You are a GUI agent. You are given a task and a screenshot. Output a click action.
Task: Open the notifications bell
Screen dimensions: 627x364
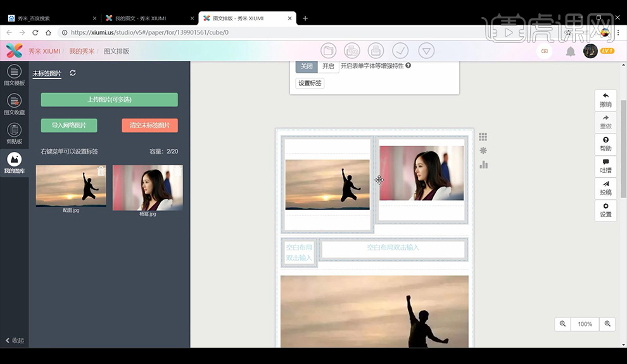(571, 51)
